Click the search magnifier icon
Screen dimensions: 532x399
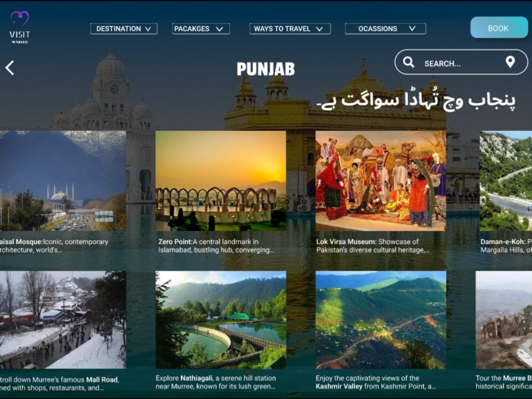pyautogui.click(x=409, y=62)
